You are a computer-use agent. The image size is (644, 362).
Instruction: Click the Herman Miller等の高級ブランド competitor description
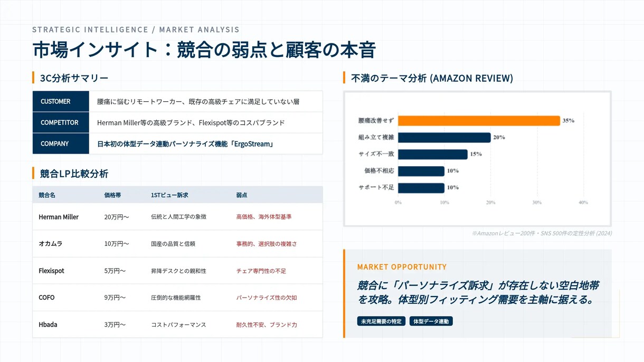pos(191,122)
